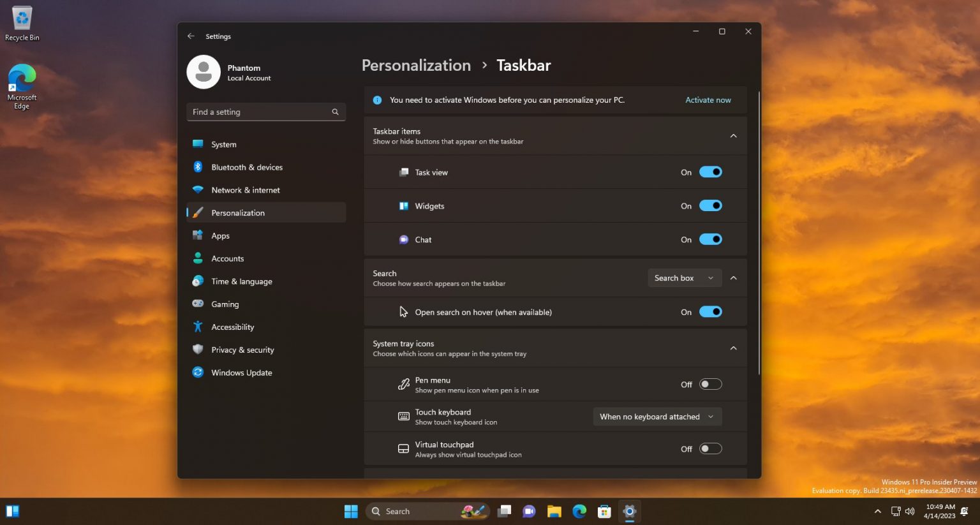Viewport: 980px width, 525px height.
Task: Open Apps settings from the sidebar
Action: pos(220,235)
